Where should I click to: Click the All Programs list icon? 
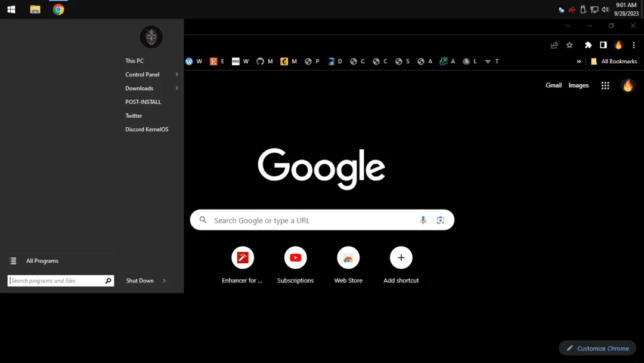tap(13, 261)
